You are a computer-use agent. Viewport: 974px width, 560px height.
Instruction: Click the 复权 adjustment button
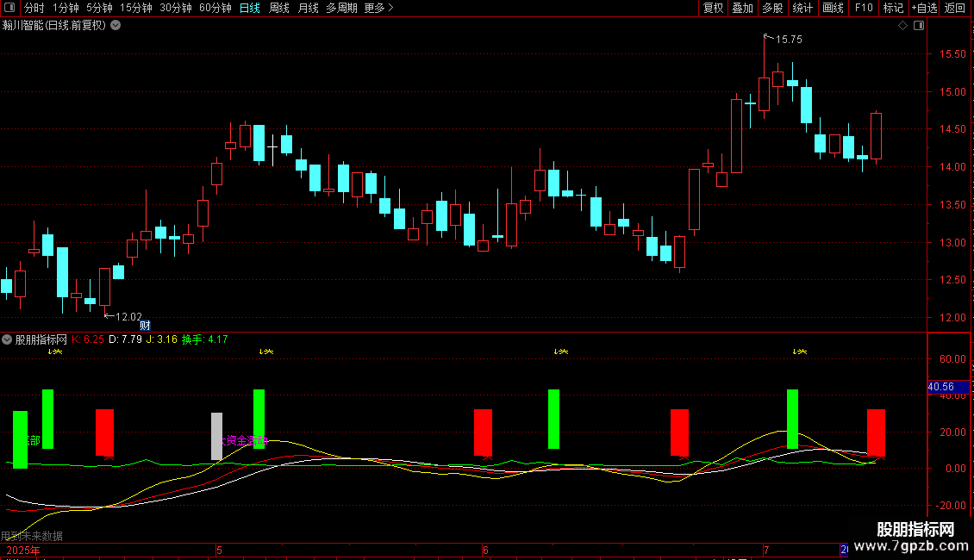click(x=713, y=8)
